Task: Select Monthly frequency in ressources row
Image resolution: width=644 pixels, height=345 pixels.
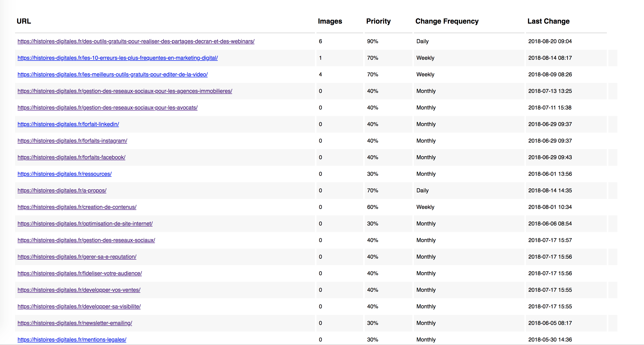Action: pyautogui.click(x=426, y=174)
